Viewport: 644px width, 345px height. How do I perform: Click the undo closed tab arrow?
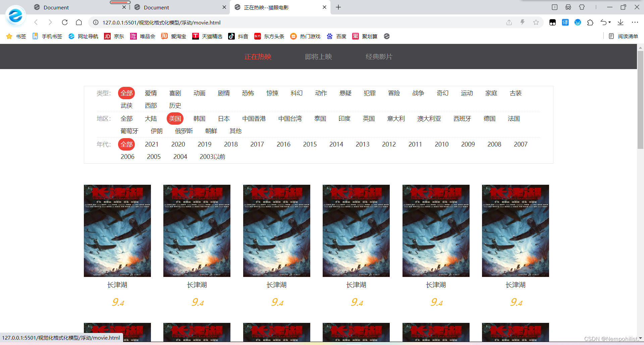[603, 22]
